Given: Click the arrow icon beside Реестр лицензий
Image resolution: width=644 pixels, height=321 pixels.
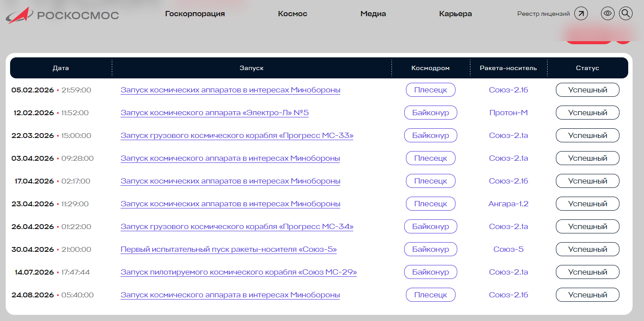Looking at the screenshot, I should point(581,14).
